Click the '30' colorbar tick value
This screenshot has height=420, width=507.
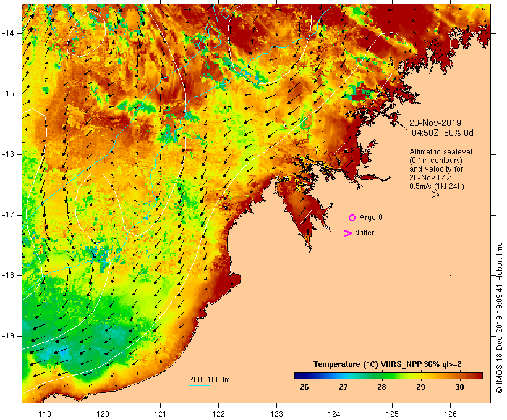tap(459, 387)
